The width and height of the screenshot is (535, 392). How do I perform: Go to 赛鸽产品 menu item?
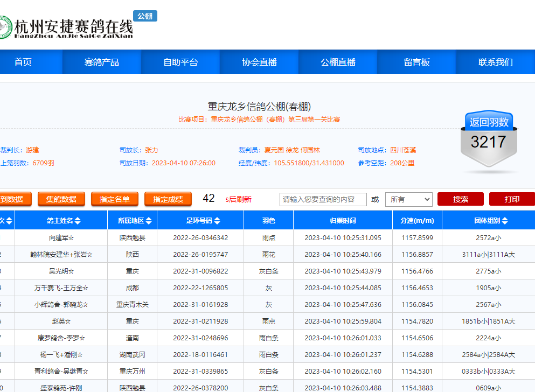(x=102, y=62)
